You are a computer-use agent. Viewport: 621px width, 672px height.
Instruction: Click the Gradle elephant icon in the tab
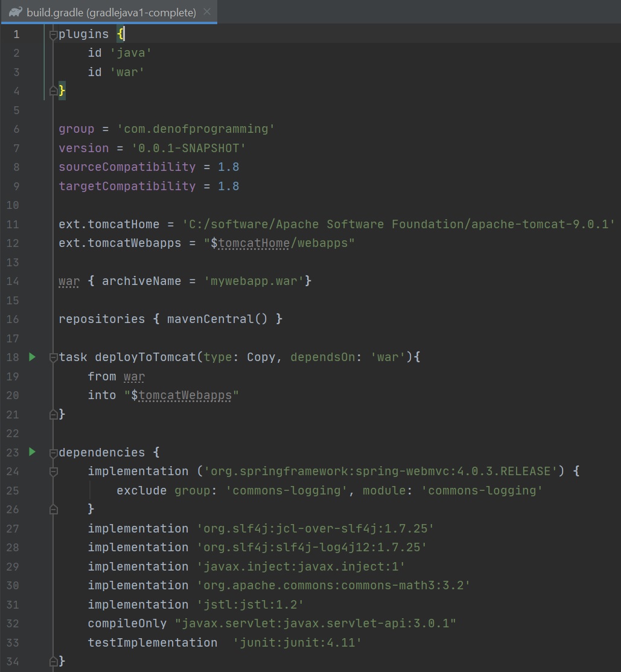tap(16, 12)
